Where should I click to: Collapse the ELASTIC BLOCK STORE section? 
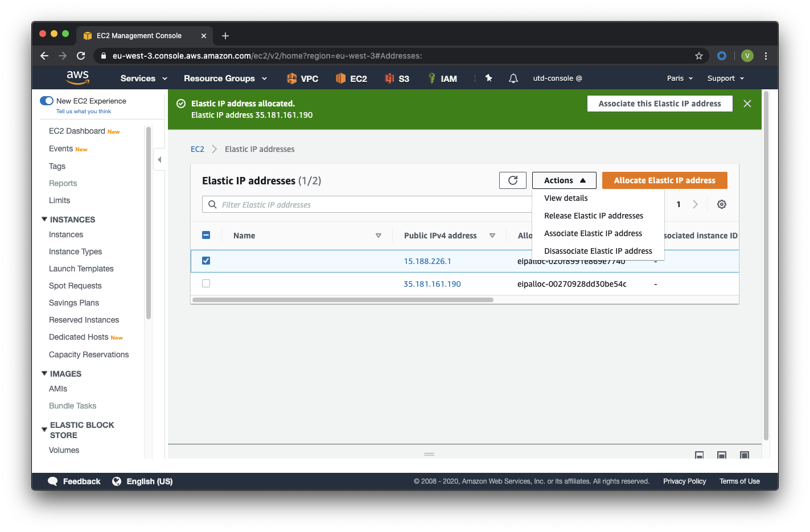(44, 430)
